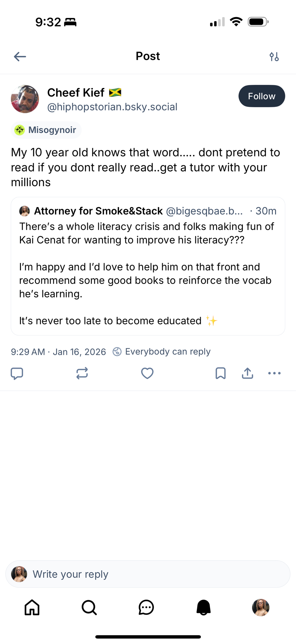Go to the Home tab
The image size is (296, 644).
coord(32,608)
